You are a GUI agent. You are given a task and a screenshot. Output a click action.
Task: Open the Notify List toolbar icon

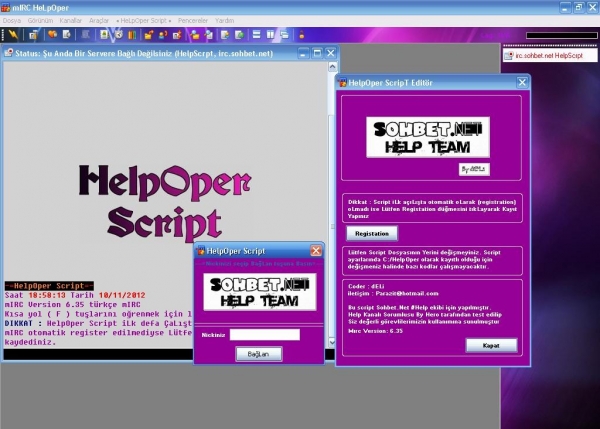pyautogui.click(x=225, y=35)
